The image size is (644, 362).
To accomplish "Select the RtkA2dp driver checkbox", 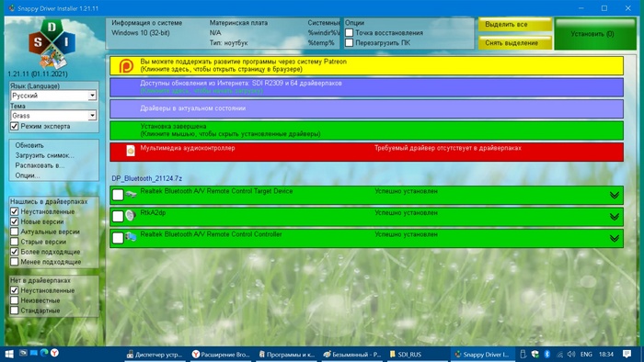I will pyautogui.click(x=118, y=216).
